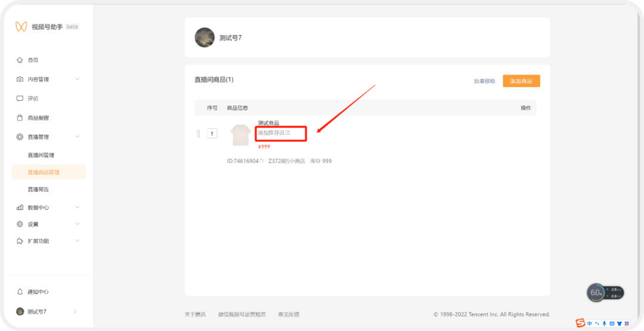Screen dimensions: 644x331
Task: Click the drag handle dots of product row 1
Action: click(199, 134)
